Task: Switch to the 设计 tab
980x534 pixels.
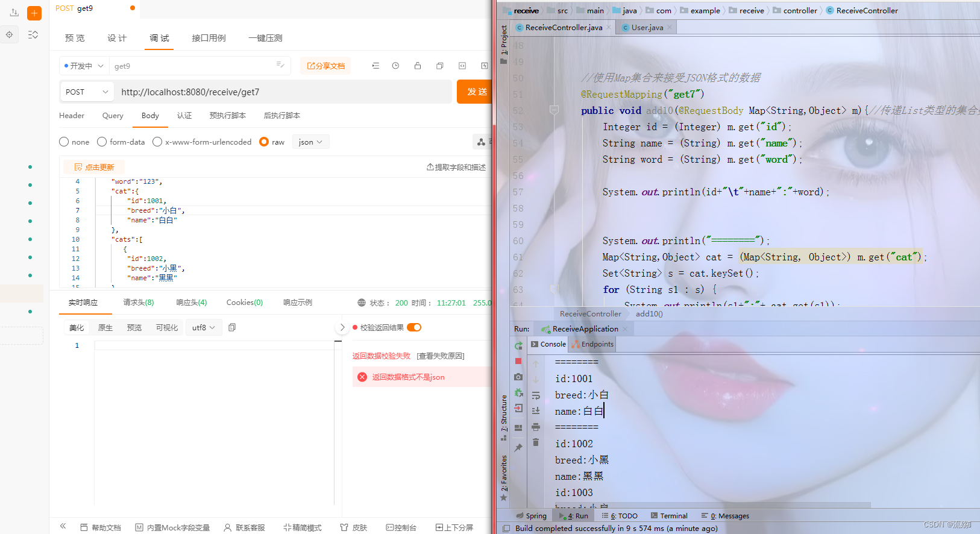Action: point(117,38)
